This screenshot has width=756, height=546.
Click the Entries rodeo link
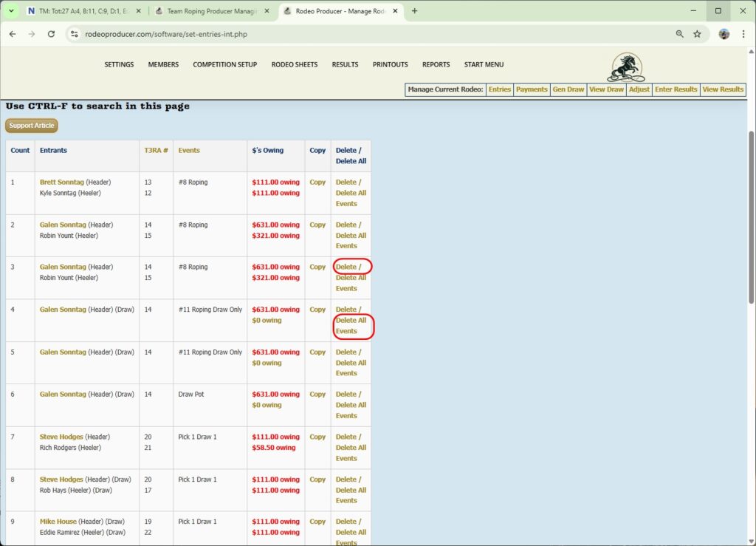[x=500, y=89]
